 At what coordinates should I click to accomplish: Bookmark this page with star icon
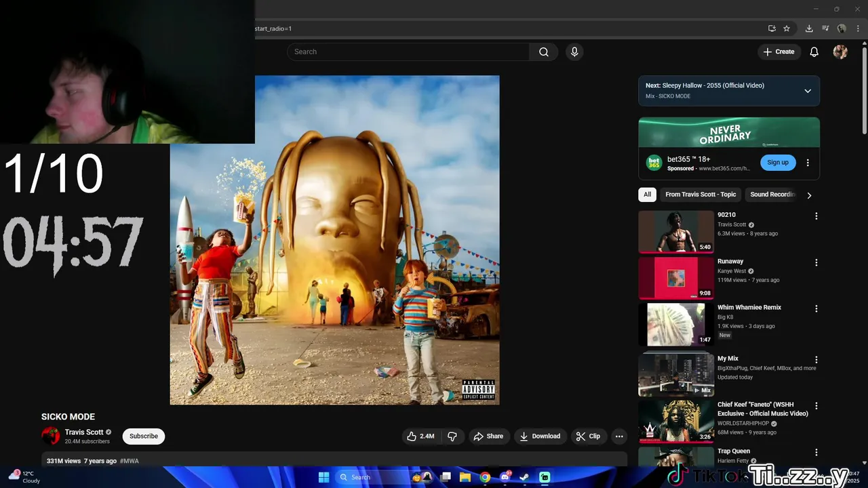[787, 28]
